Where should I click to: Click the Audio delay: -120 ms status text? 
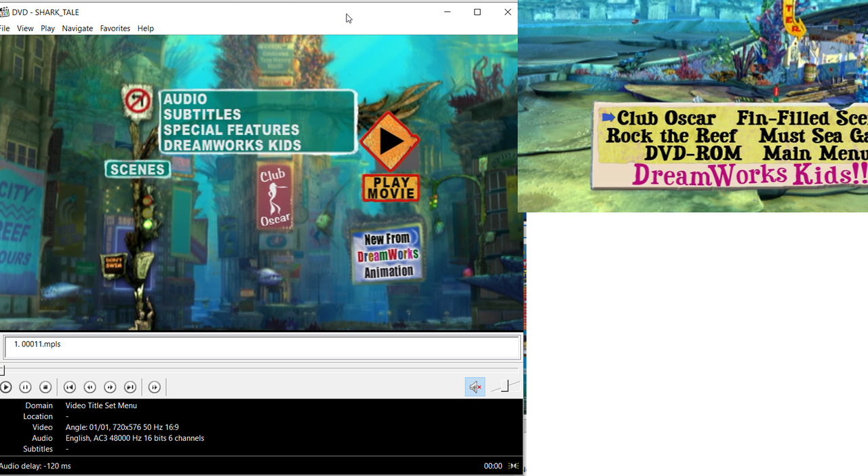35,466
